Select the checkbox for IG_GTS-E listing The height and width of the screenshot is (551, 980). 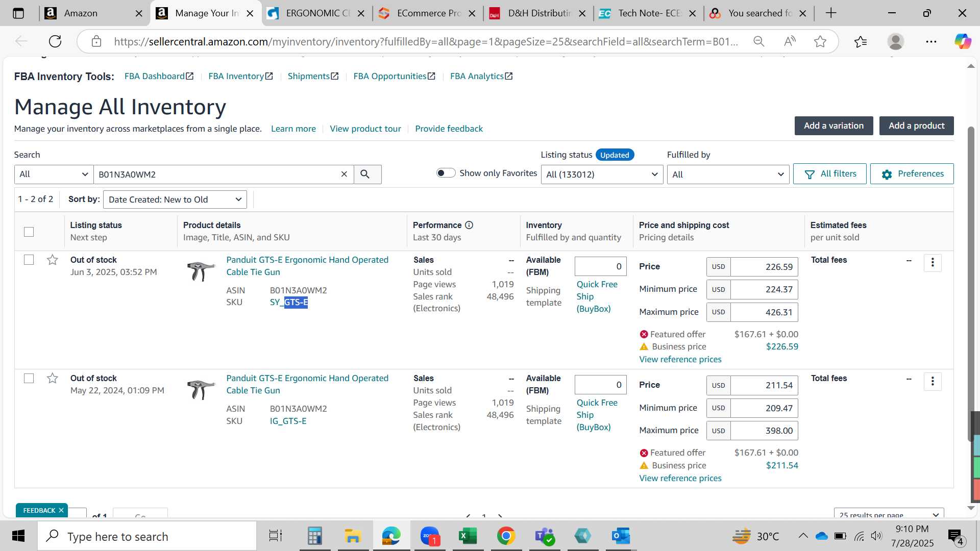click(x=29, y=378)
